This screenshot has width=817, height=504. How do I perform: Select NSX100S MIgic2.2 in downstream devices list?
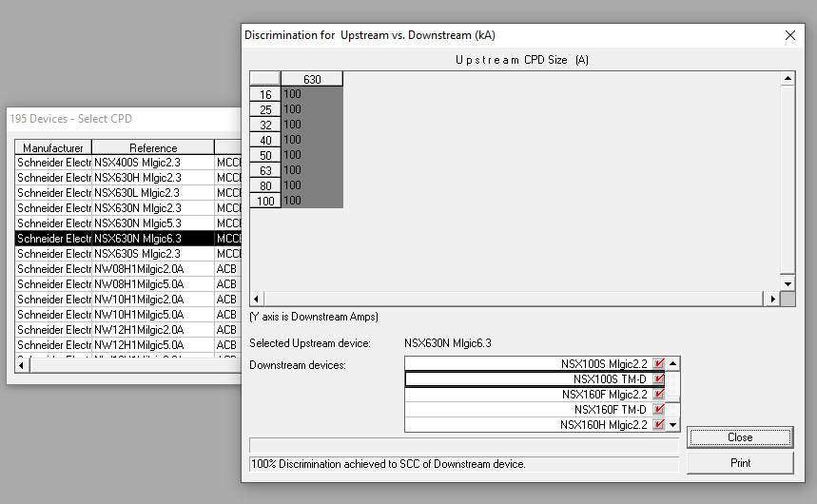[x=535, y=364]
